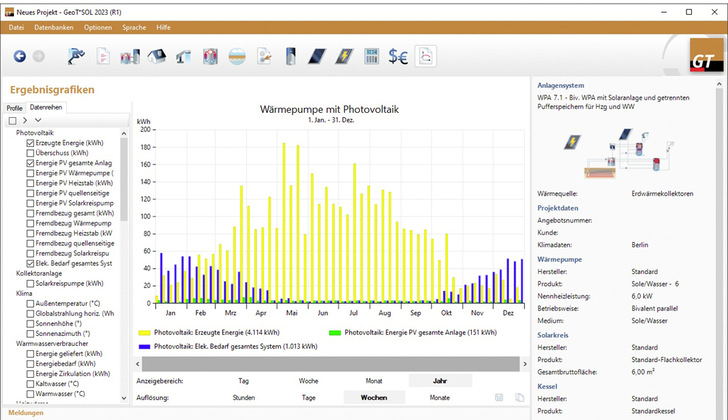Click the result graphics chart icon
This screenshot has height=420, width=728.
click(x=426, y=57)
